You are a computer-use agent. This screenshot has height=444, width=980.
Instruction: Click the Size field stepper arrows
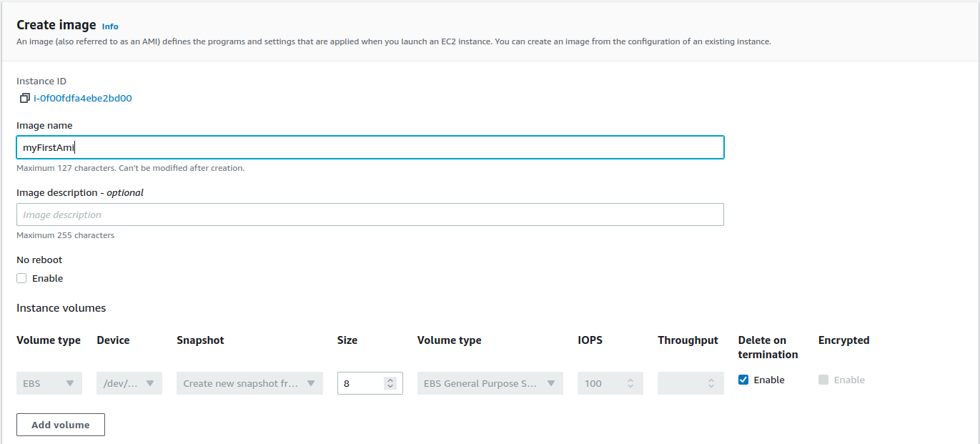(x=390, y=383)
